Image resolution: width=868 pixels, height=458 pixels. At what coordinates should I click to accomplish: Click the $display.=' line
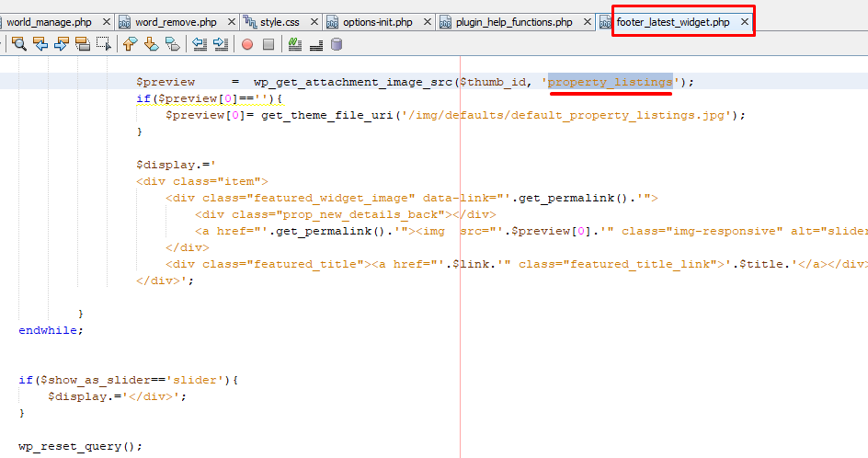[x=176, y=165]
